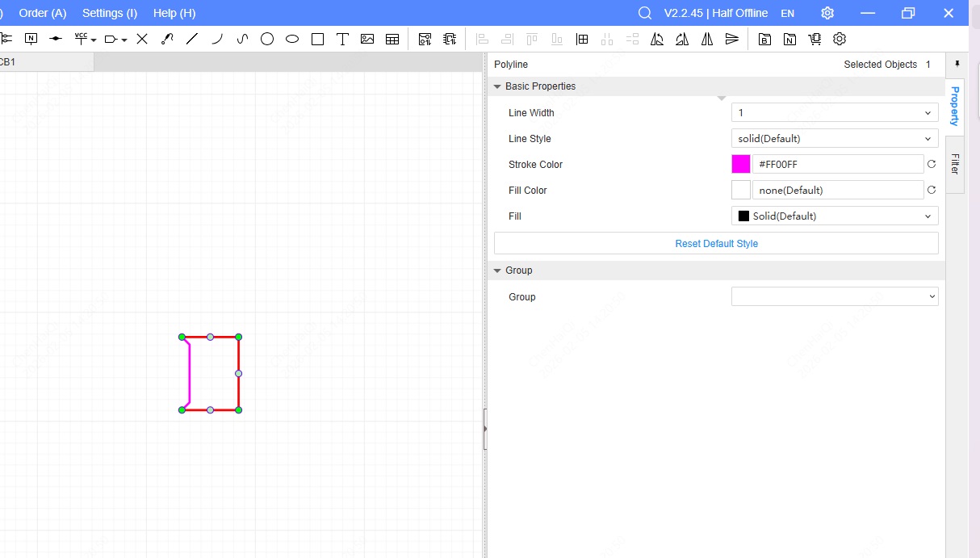Click the No Connect X flag tool
980x558 pixels.
142,39
